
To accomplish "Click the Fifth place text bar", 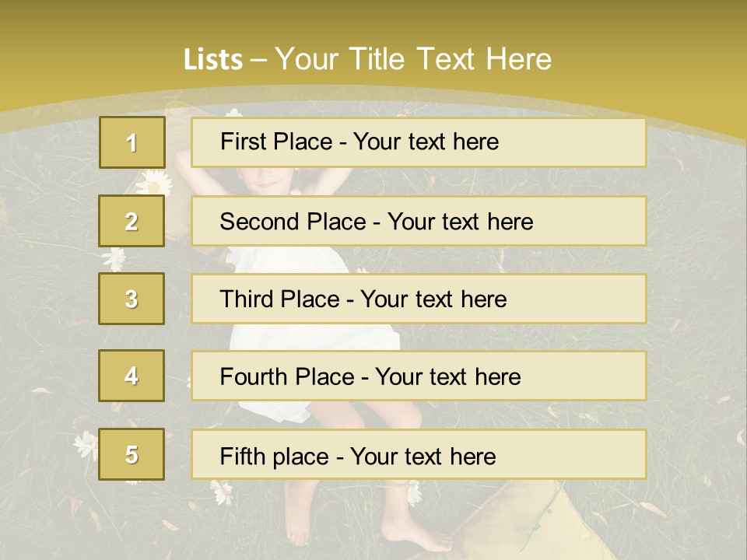I will point(419,454).
